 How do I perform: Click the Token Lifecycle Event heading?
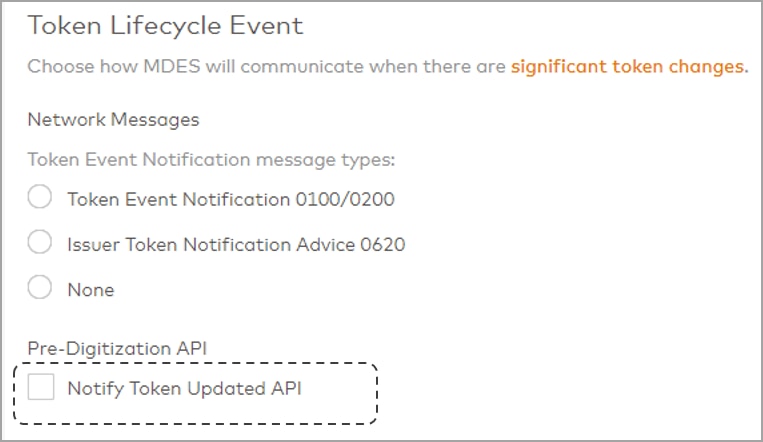tap(165, 25)
